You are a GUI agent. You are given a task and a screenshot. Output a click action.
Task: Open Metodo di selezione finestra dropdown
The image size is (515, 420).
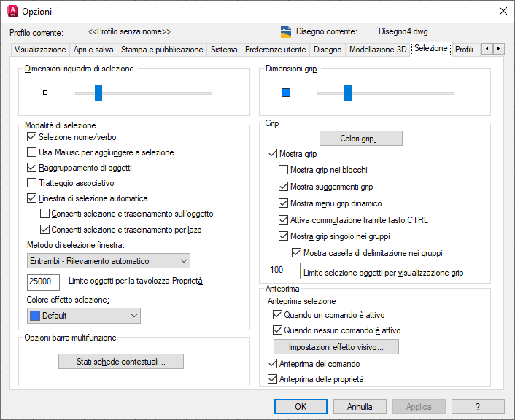click(109, 261)
